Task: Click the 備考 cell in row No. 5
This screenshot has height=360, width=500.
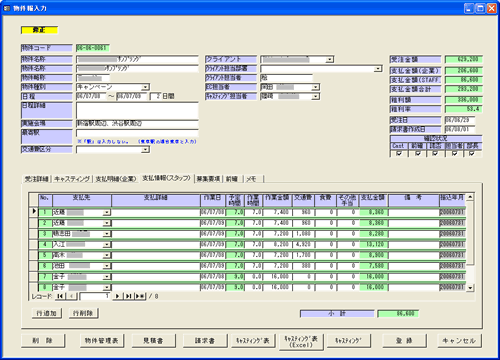Action: (414, 255)
